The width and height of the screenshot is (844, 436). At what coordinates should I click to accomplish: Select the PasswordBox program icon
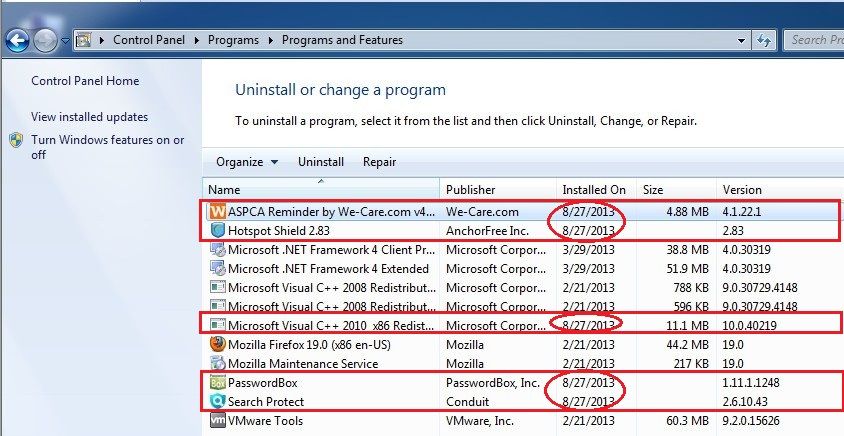(x=217, y=383)
